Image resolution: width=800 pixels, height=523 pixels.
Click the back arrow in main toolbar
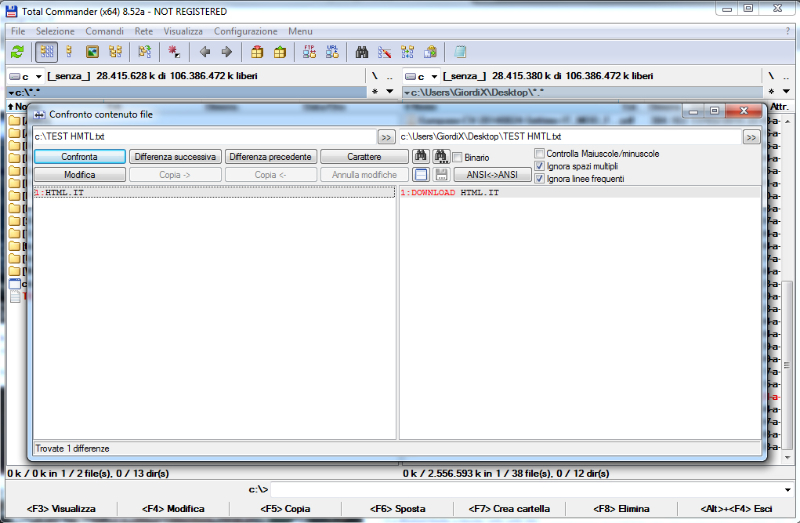pos(205,51)
